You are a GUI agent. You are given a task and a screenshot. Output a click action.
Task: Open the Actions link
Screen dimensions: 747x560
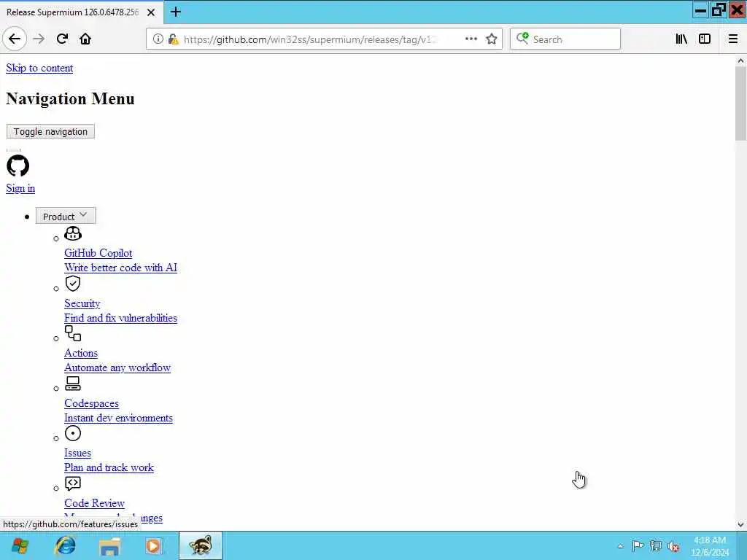click(81, 353)
